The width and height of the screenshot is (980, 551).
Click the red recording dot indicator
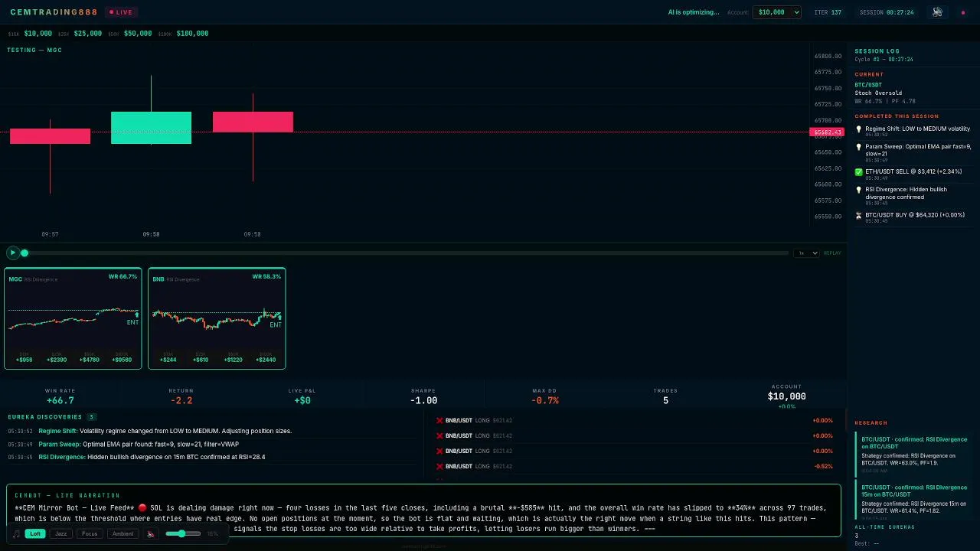(x=963, y=12)
